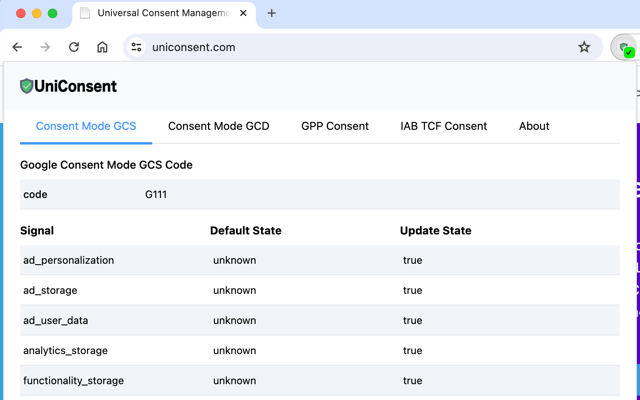Click the green maximize window button

(x=53, y=13)
